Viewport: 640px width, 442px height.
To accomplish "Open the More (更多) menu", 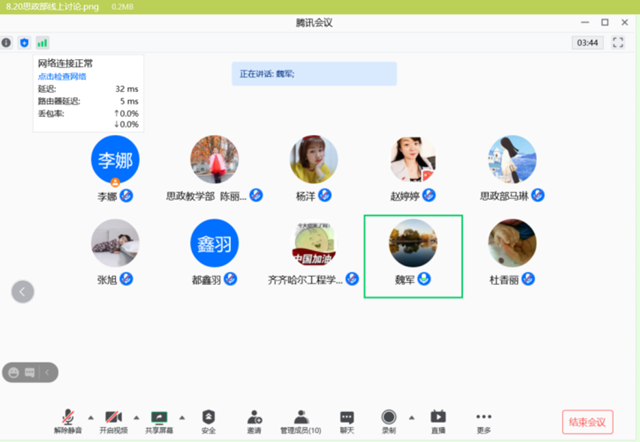I will 484,419.
